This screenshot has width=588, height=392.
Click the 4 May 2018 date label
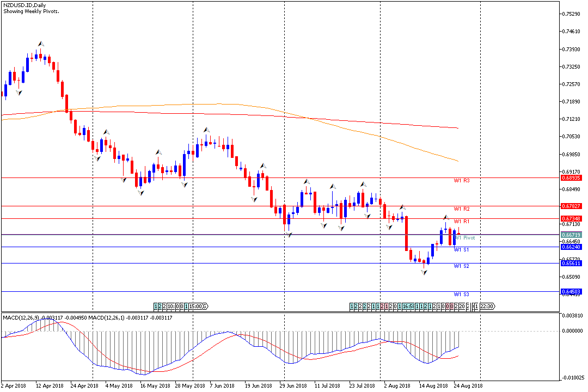(x=119, y=385)
